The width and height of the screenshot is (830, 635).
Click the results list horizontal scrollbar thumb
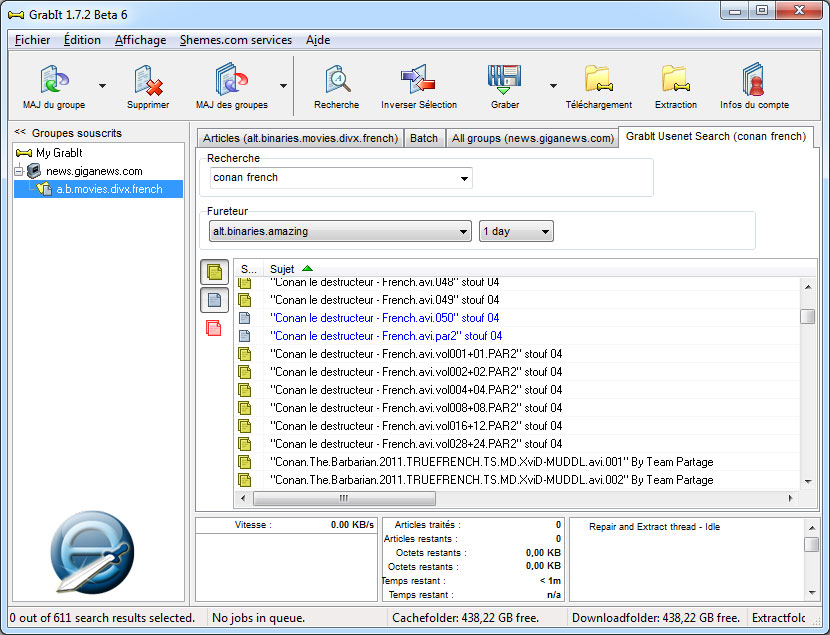344,498
